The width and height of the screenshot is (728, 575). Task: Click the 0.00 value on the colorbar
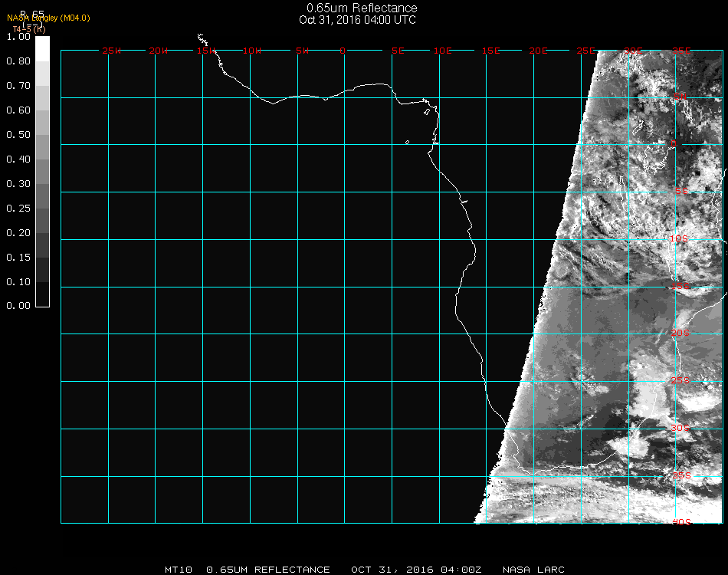pyautogui.click(x=18, y=306)
